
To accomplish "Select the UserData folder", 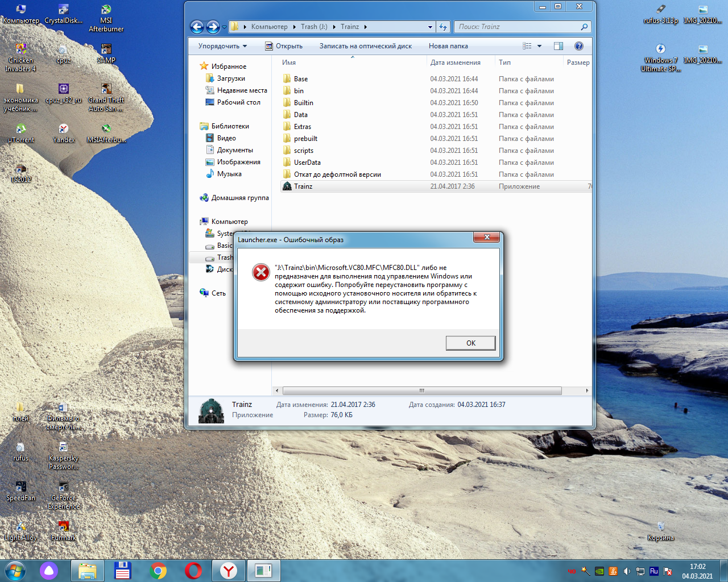I will (307, 163).
